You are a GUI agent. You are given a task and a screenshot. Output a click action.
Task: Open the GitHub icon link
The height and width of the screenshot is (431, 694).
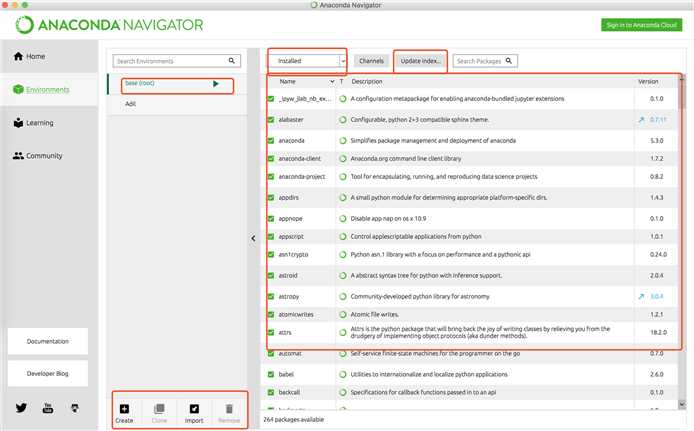click(x=75, y=408)
